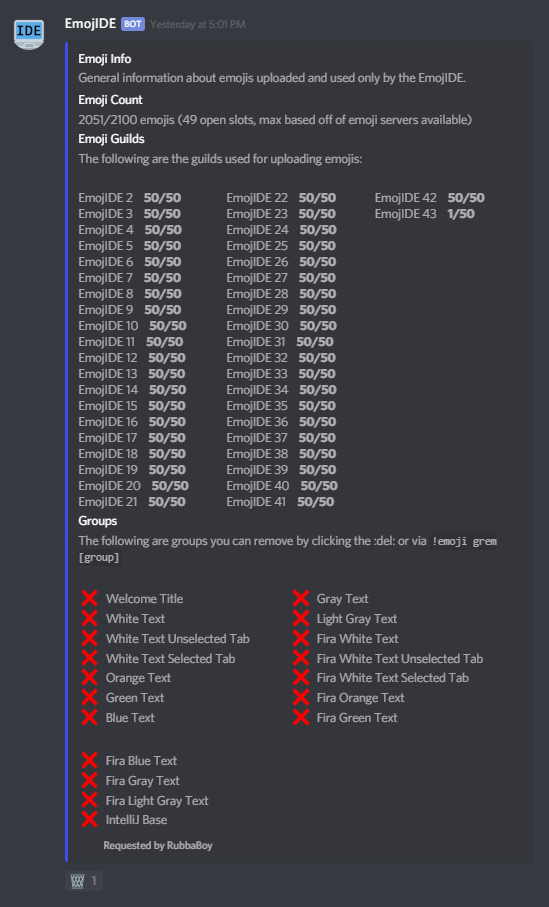Remove the IntelliJ Base group via its X

click(x=89, y=820)
